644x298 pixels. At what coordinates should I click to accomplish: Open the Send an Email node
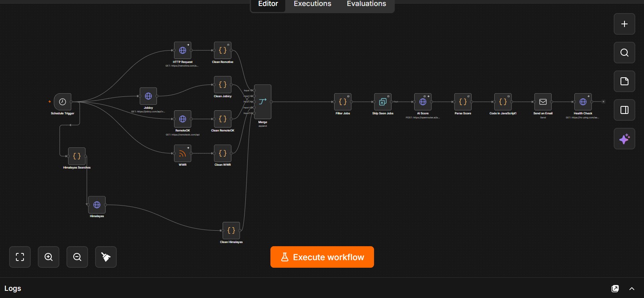click(x=543, y=102)
